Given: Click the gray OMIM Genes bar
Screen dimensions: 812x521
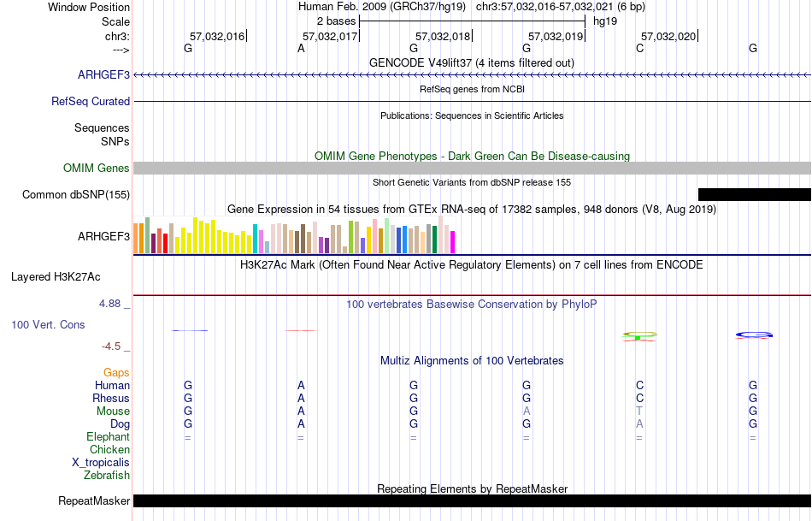Looking at the screenshot, I should pyautogui.click(x=473, y=168).
